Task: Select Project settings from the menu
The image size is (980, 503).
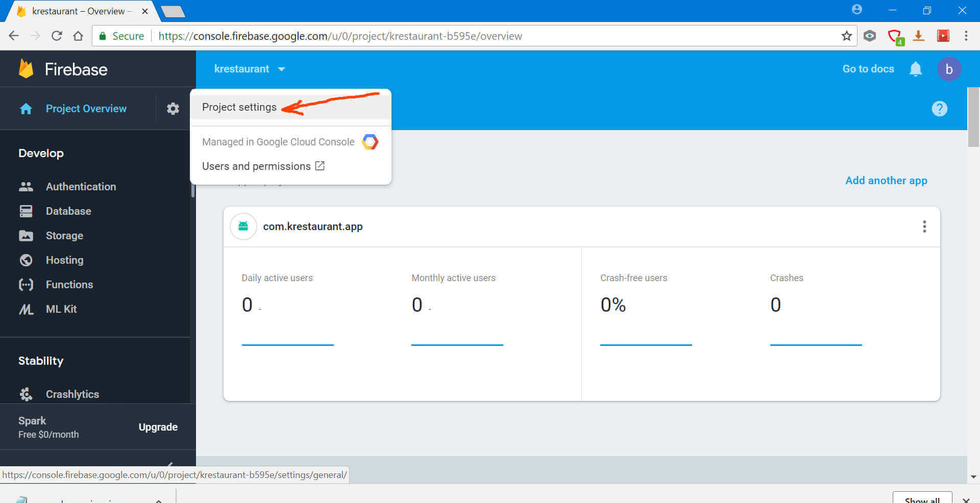Action: point(239,107)
